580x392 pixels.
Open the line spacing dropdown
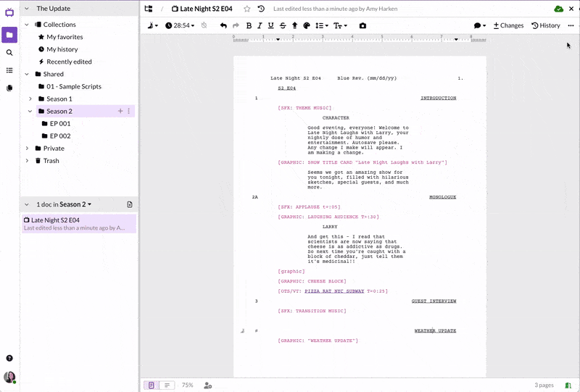click(321, 25)
